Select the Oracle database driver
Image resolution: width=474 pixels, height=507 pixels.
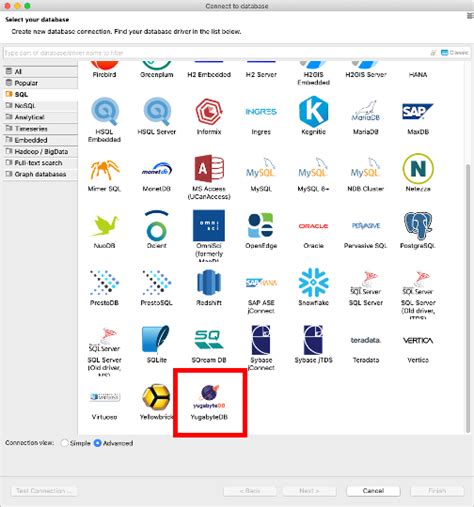click(x=313, y=231)
